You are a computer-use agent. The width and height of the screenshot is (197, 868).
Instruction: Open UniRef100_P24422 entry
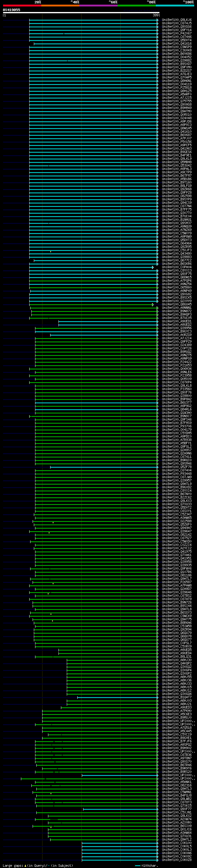(177, 362)
